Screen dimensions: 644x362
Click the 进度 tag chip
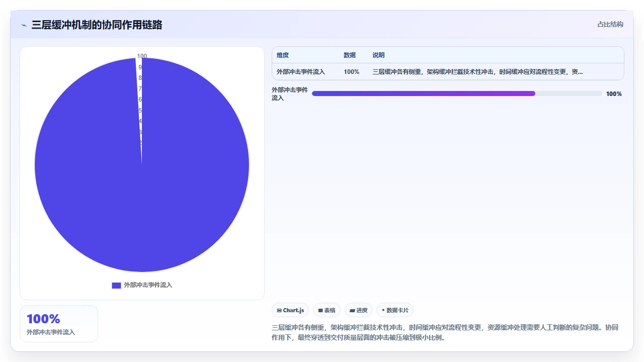pos(358,310)
